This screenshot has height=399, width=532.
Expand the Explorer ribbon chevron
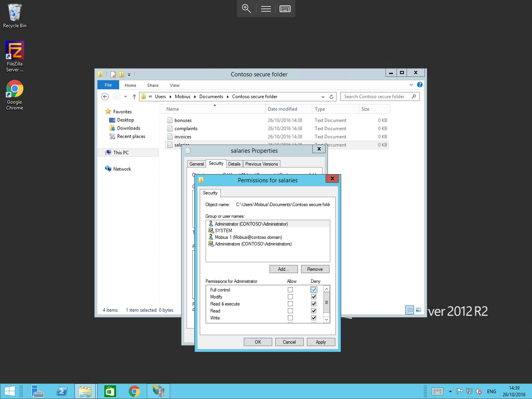click(x=411, y=85)
